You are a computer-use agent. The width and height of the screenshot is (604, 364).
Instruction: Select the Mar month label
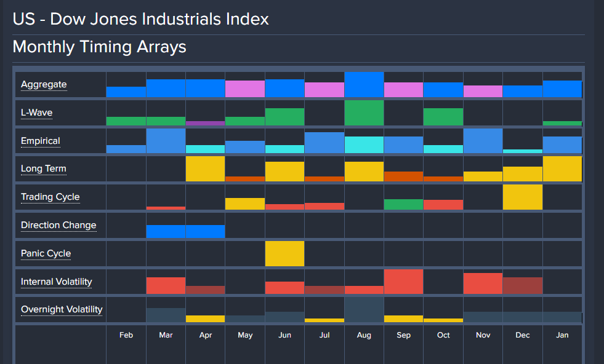[x=166, y=335]
